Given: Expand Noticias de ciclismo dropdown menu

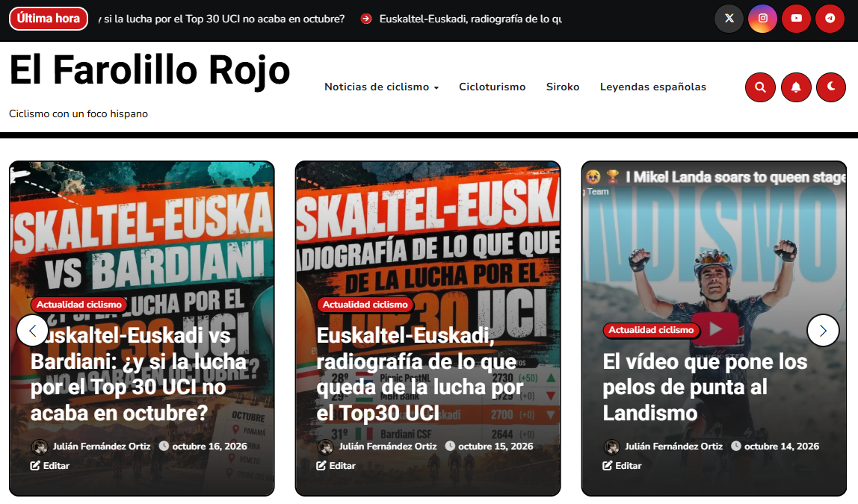Looking at the screenshot, I should pyautogui.click(x=381, y=87).
